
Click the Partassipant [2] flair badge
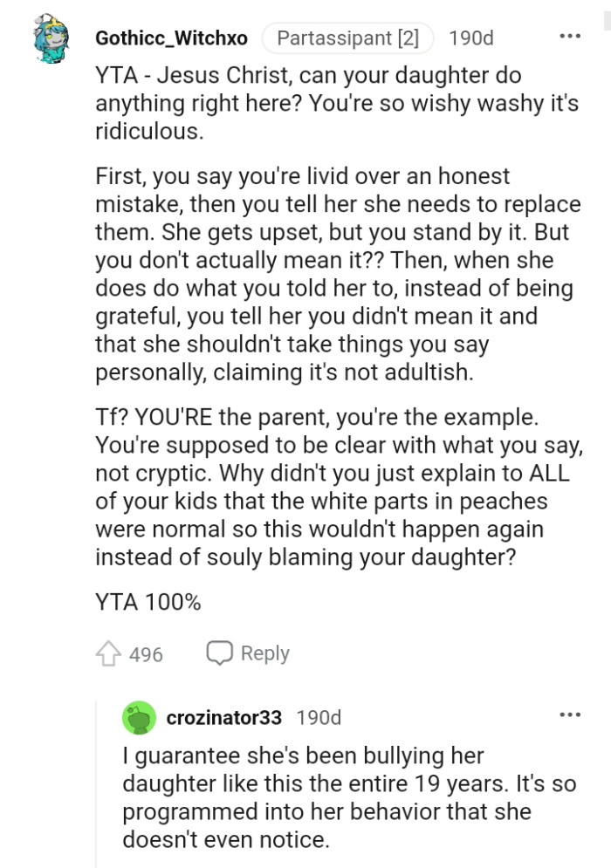pyautogui.click(x=348, y=38)
